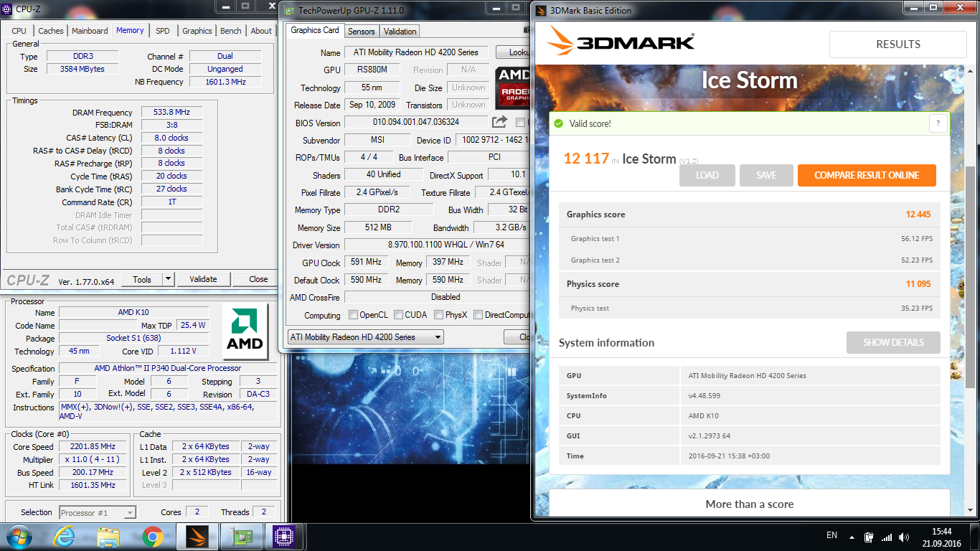Click the GPU Name field in GPU-Z

point(416,52)
